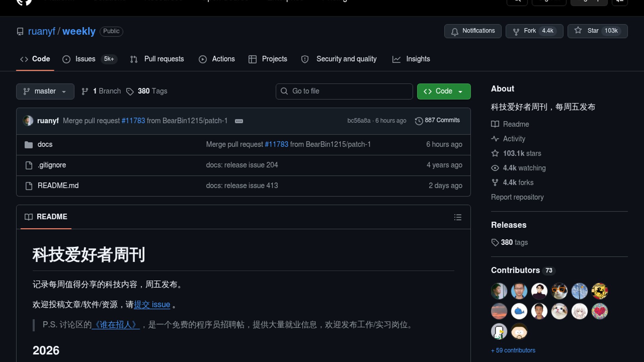
Task: Click the Issues circle icon
Action: pyautogui.click(x=66, y=59)
